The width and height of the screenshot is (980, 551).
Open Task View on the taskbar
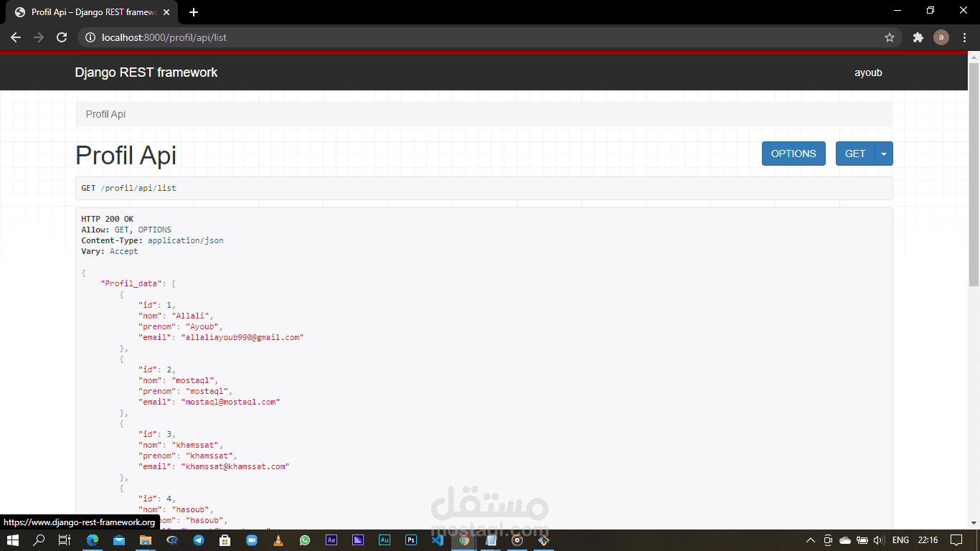pos(65,540)
